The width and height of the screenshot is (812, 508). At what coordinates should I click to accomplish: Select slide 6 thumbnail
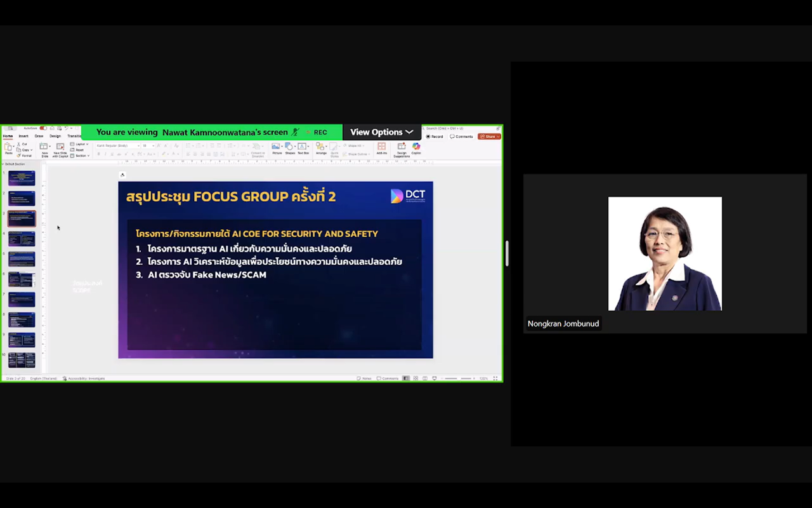pos(22,279)
